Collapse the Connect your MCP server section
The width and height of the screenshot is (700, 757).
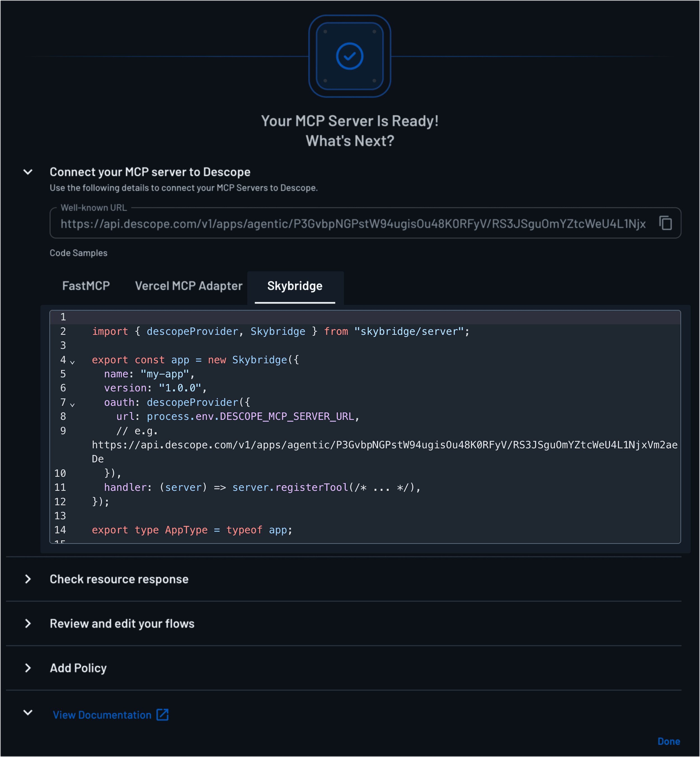click(28, 172)
